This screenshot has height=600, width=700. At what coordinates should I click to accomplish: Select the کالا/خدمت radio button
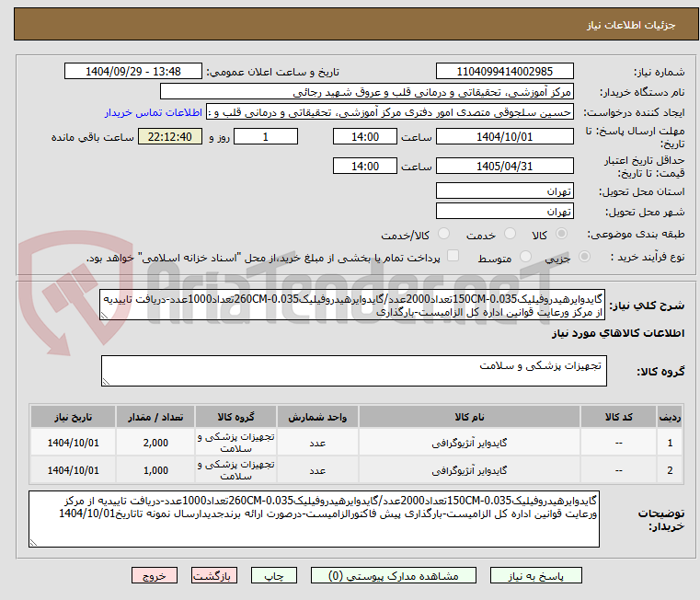443,233
